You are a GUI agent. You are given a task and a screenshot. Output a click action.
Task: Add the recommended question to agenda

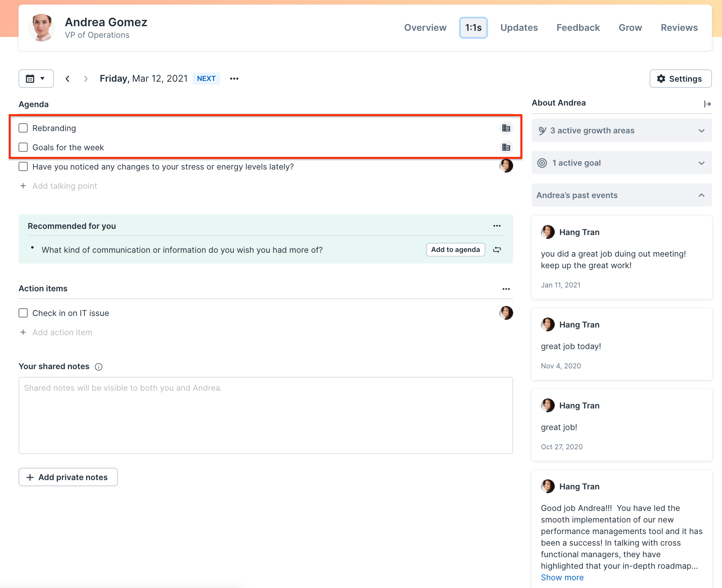(455, 250)
